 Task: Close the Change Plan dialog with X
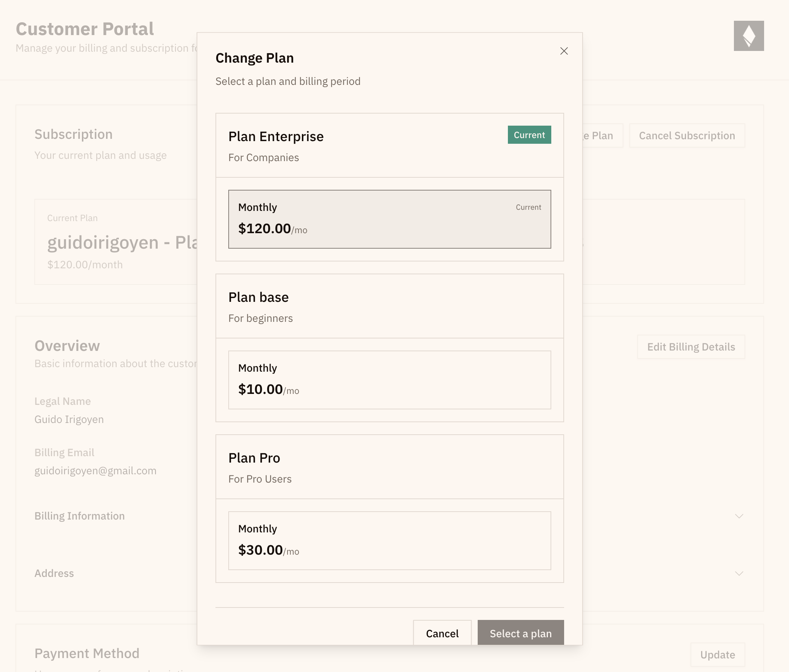pos(564,51)
